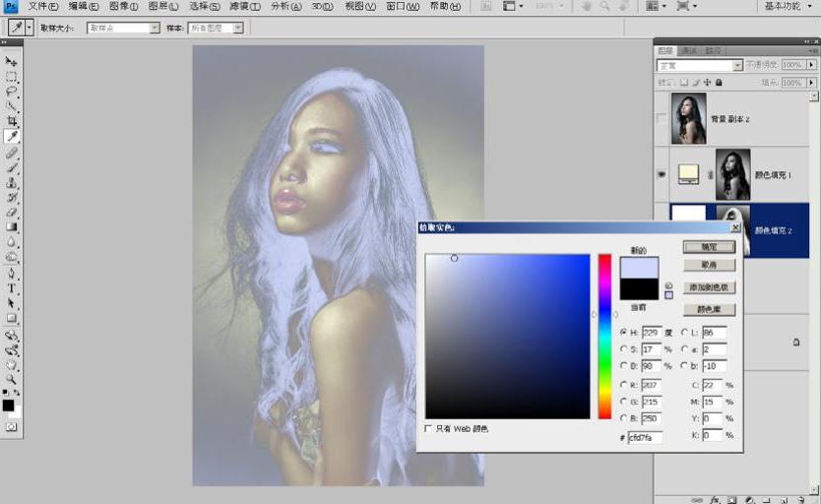Select the R red radio button
Screen dimensions: 821x504
[x=623, y=385]
